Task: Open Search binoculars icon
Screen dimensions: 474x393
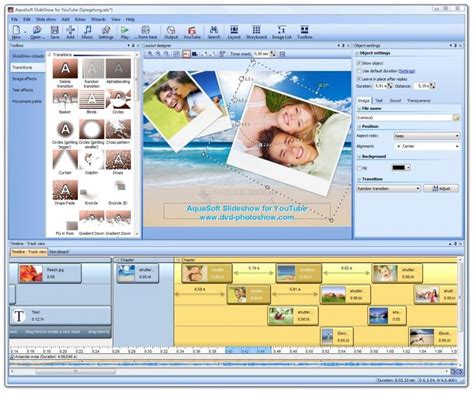Action: pos(214,32)
